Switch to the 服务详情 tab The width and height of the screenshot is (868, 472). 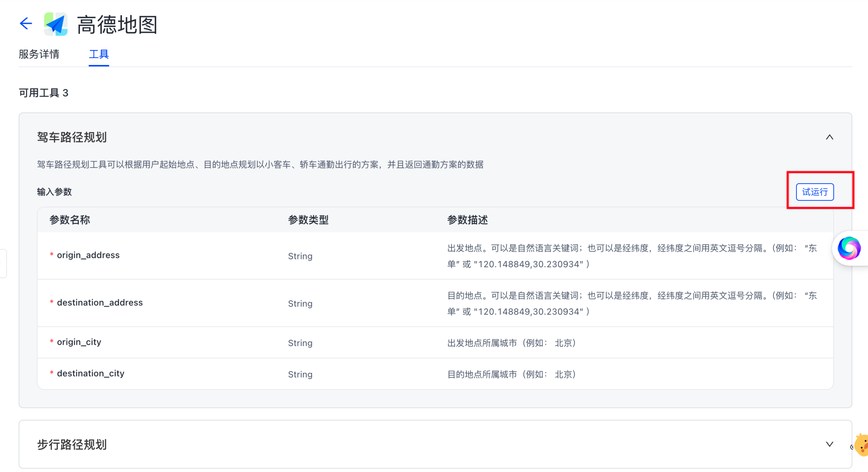tap(39, 54)
